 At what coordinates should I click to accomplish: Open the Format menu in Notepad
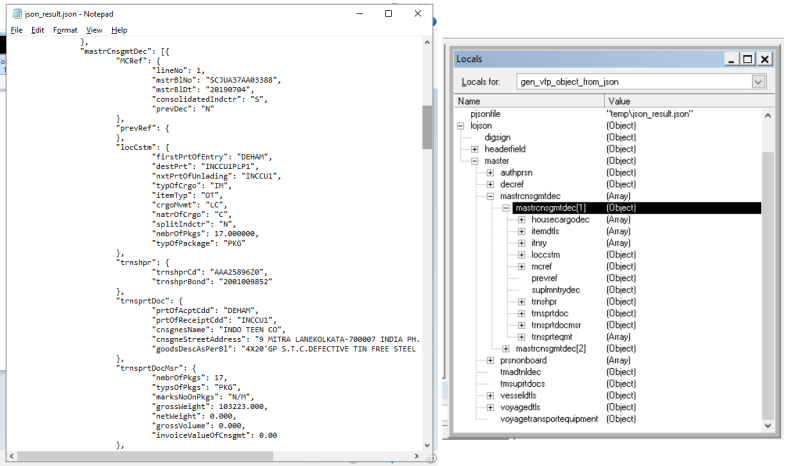pos(65,30)
